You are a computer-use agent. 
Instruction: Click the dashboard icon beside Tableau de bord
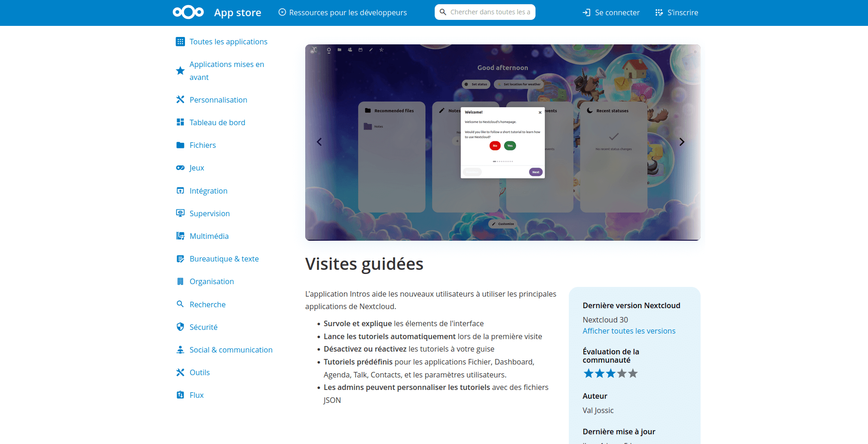180,122
